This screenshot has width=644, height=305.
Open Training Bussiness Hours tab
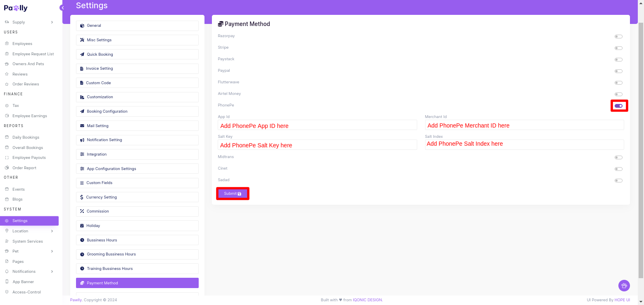click(x=137, y=269)
